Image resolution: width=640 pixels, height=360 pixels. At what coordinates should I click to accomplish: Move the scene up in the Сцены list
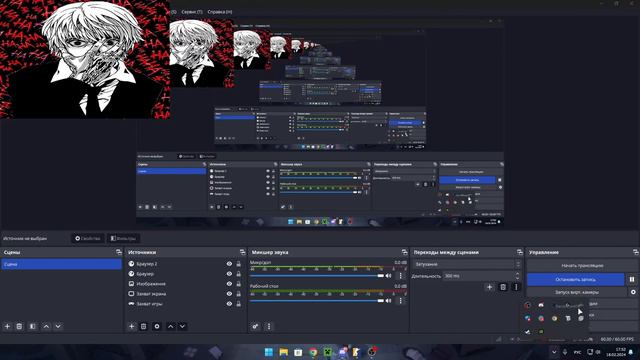pyautogui.click(x=46, y=327)
